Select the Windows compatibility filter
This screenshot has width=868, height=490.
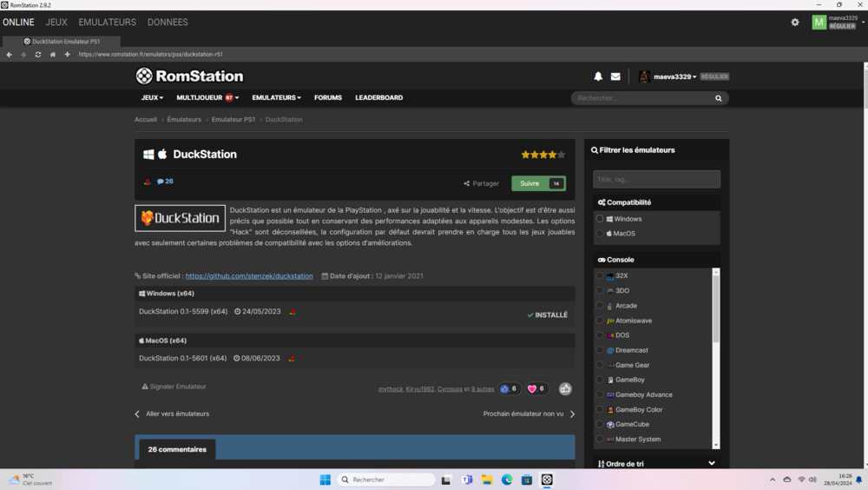(600, 219)
